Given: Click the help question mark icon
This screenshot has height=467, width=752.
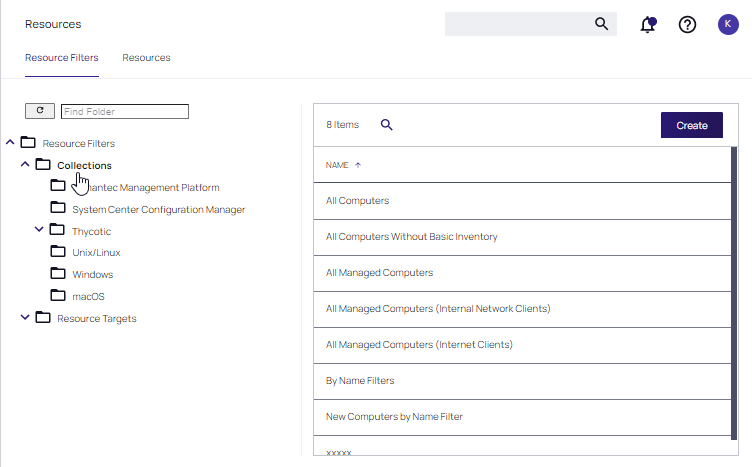Looking at the screenshot, I should [687, 25].
